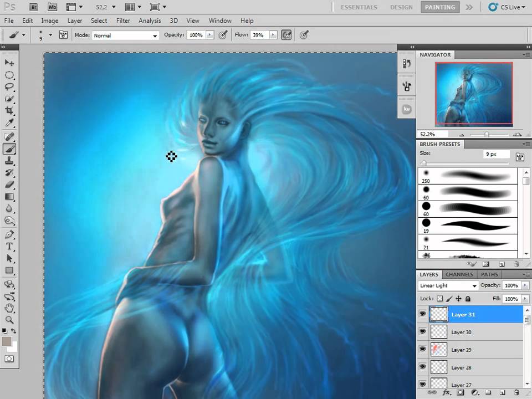Select the Pen tool
Viewport: 532px width, 399px height.
[x=9, y=234]
